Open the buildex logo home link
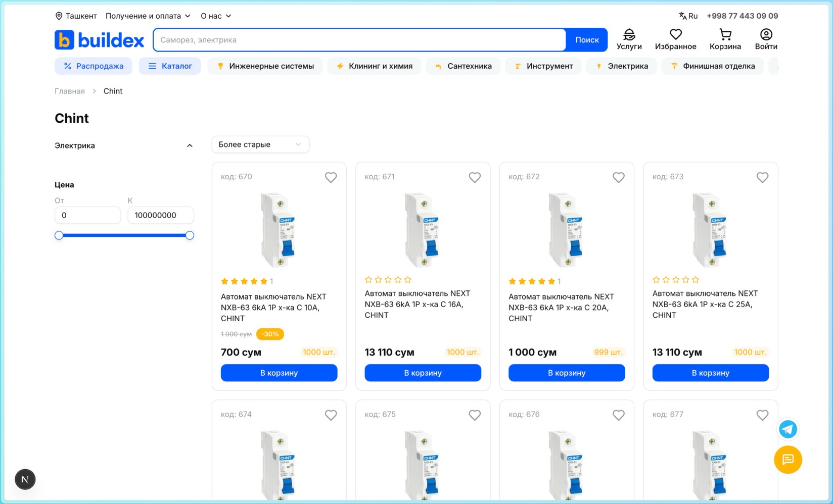This screenshot has height=504, width=833. click(99, 40)
